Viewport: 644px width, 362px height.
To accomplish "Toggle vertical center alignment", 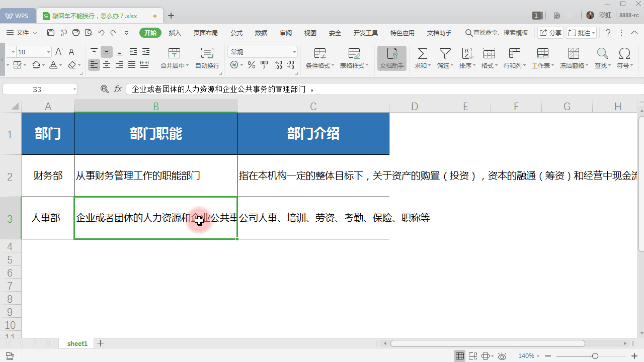I will [107, 51].
